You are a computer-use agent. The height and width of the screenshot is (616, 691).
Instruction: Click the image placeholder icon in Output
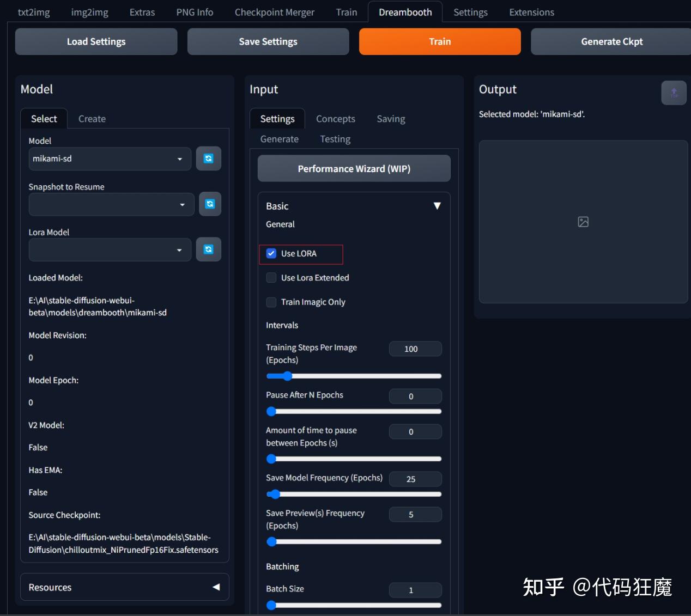(x=583, y=222)
